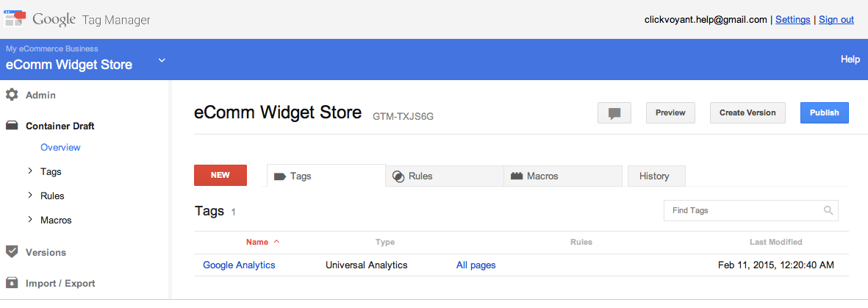Screen dimensions: 868x308
Task: Click the Versions checkmark icon
Action: click(12, 252)
